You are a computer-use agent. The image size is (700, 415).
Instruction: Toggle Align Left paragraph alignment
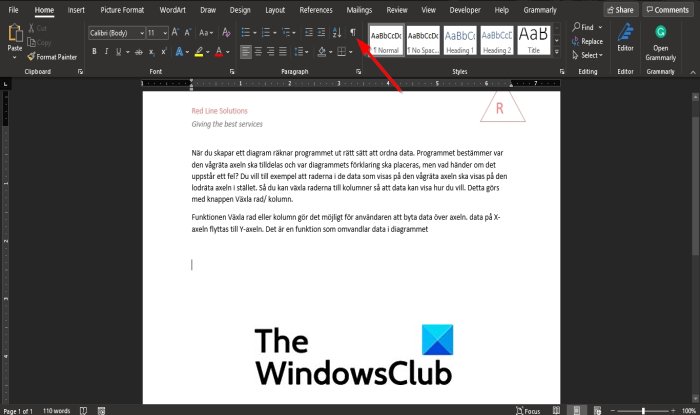click(246, 52)
